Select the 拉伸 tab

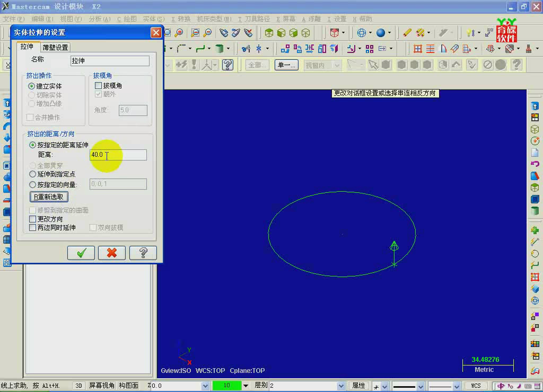[28, 47]
